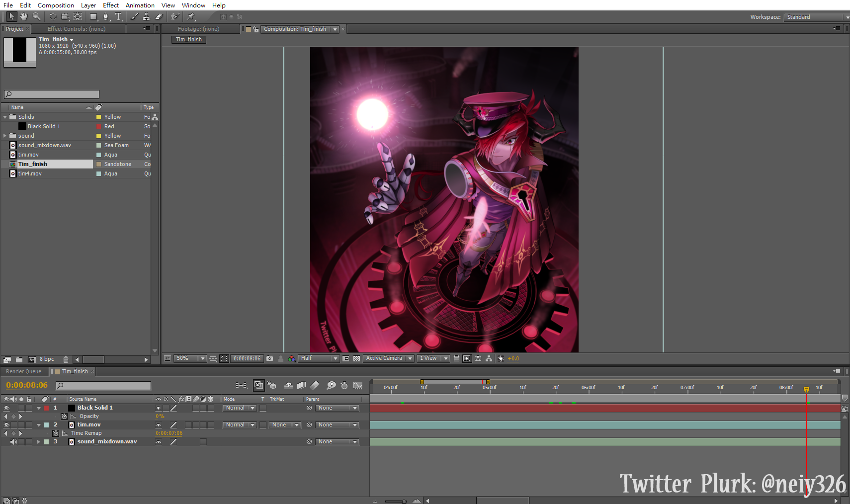Select the Horizontal Type tool
Viewport: 850px width, 504px height.
tap(118, 17)
